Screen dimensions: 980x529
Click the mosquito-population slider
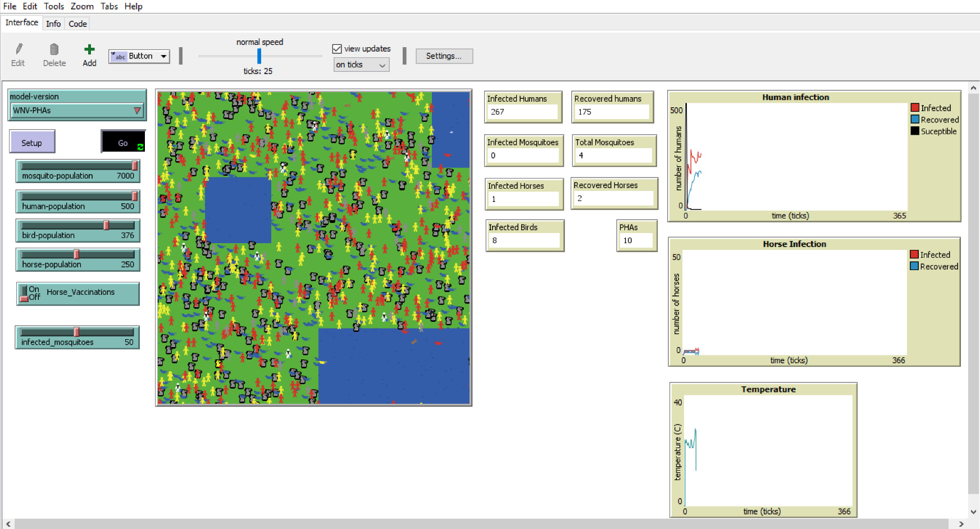78,171
